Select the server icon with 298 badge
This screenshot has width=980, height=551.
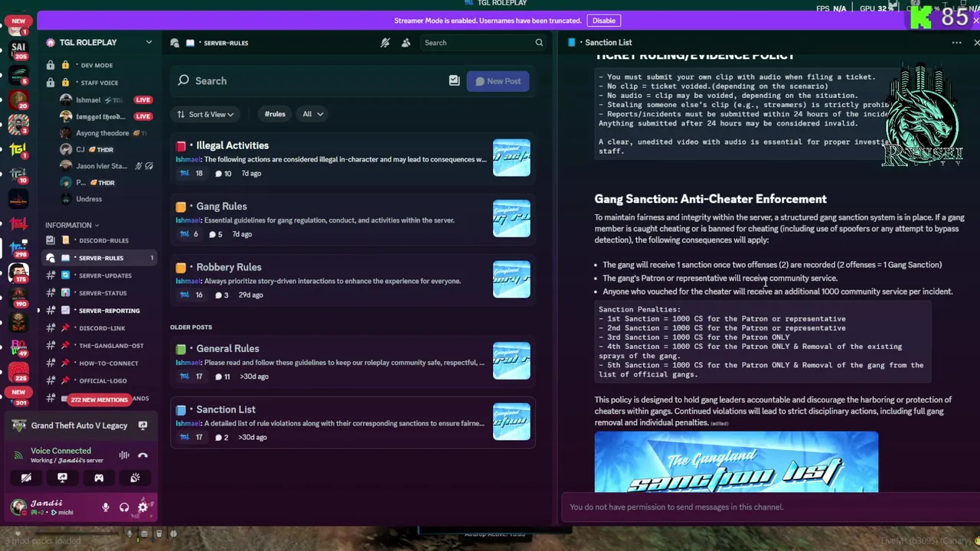click(x=18, y=247)
